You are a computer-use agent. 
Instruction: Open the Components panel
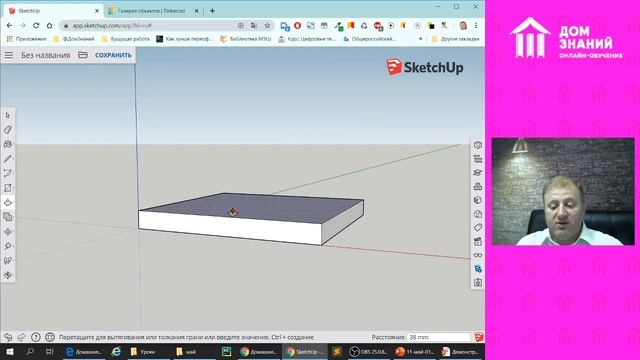[478, 187]
